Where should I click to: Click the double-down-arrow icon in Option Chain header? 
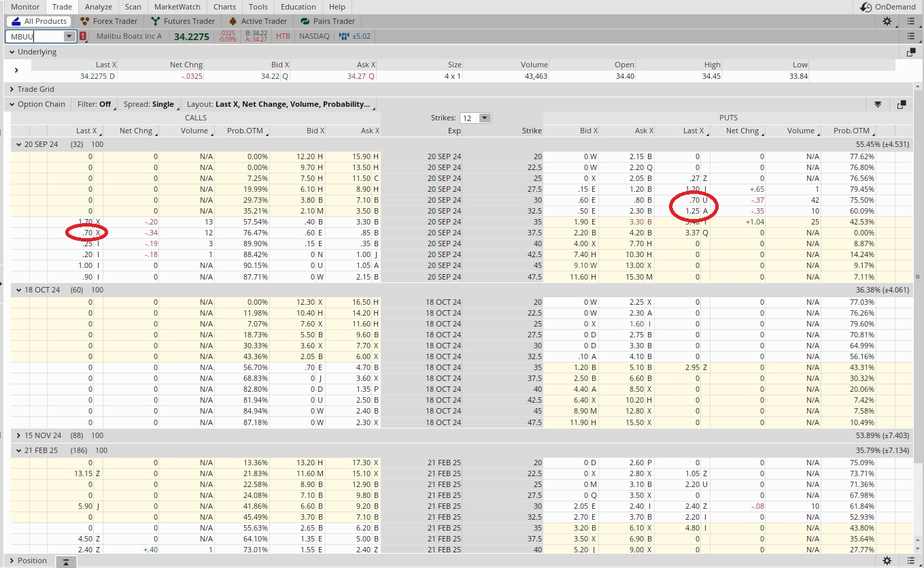tap(878, 105)
